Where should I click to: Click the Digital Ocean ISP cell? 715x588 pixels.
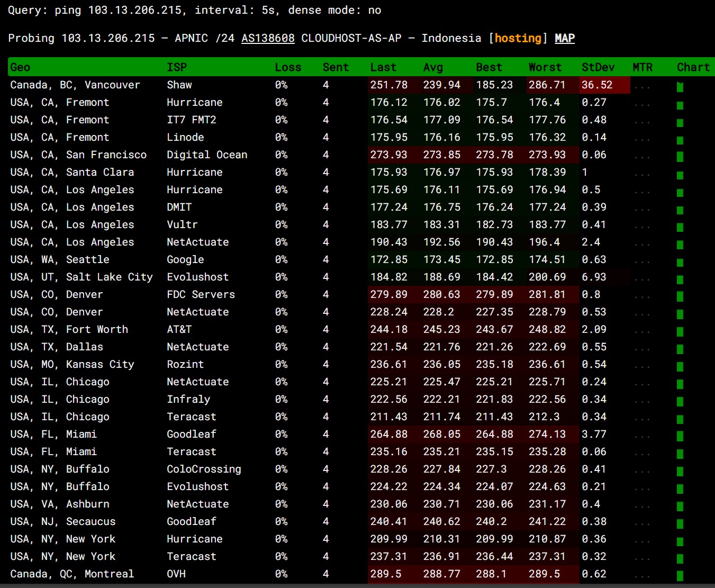pos(207,155)
